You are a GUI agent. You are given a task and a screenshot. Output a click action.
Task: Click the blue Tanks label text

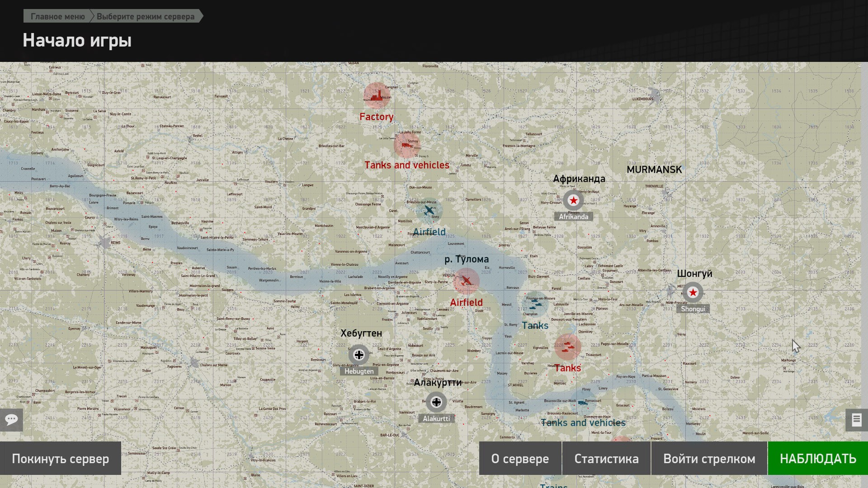[535, 326]
